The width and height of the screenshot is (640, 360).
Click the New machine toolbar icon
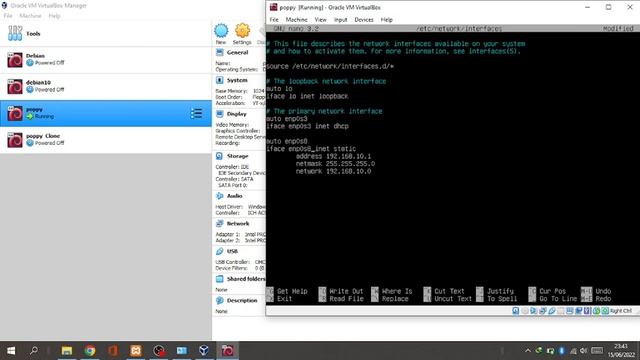(x=221, y=34)
